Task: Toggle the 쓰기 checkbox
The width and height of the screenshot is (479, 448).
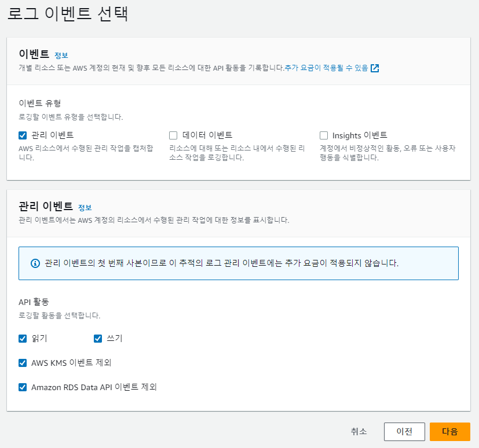Action: point(98,339)
